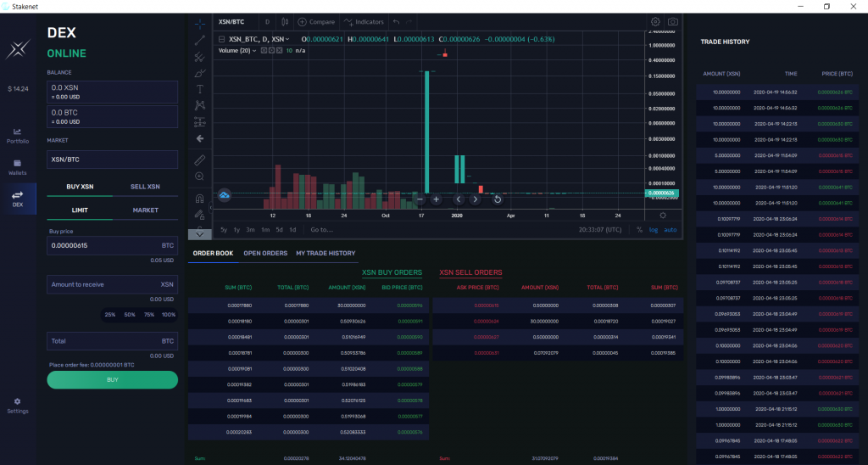This screenshot has width=868, height=465.
Task: Set amount to 25%
Action: tap(110, 315)
